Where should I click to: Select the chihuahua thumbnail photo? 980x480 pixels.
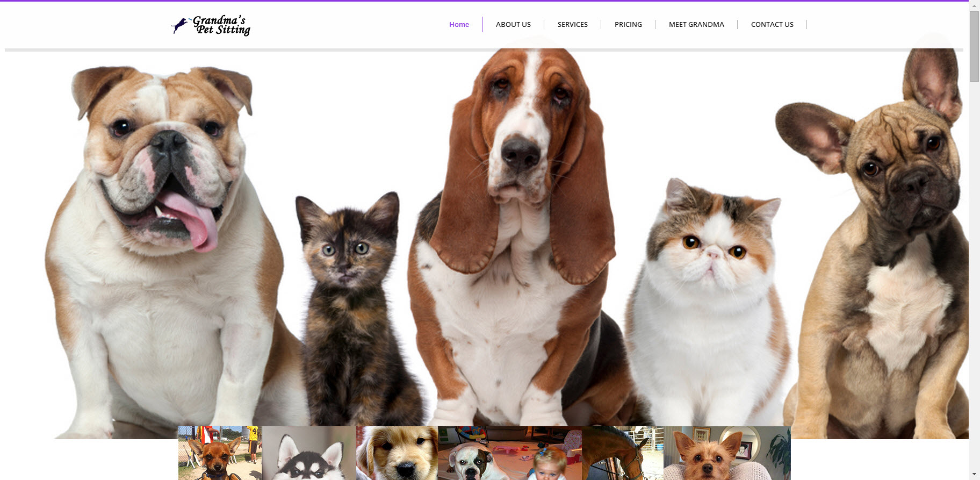(x=220, y=453)
